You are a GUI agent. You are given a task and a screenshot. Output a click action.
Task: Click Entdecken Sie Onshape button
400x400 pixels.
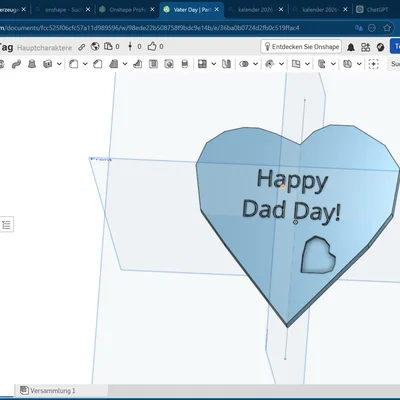click(x=302, y=47)
